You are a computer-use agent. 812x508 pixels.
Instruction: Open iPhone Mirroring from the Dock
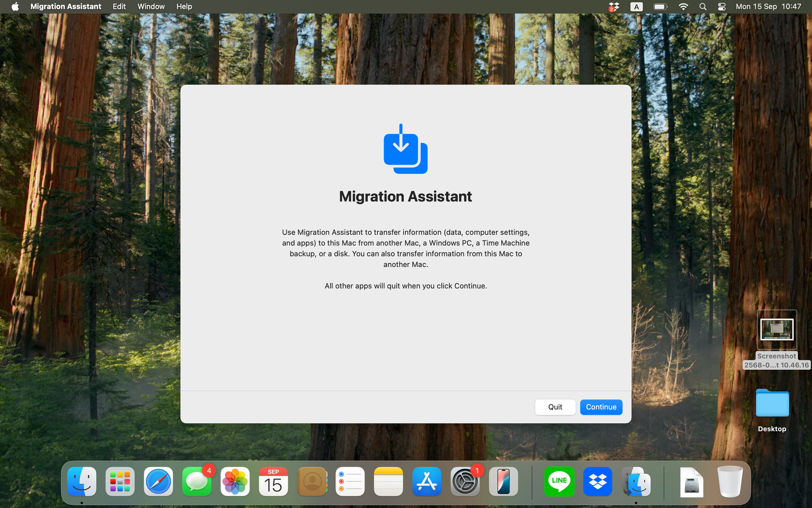pyautogui.click(x=503, y=482)
